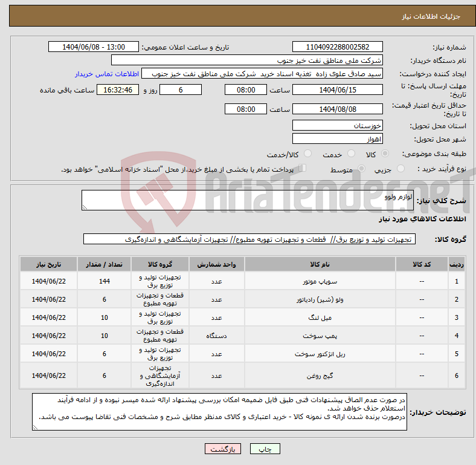
Task: Click the unit cell دستگاه
Action: (x=216, y=336)
